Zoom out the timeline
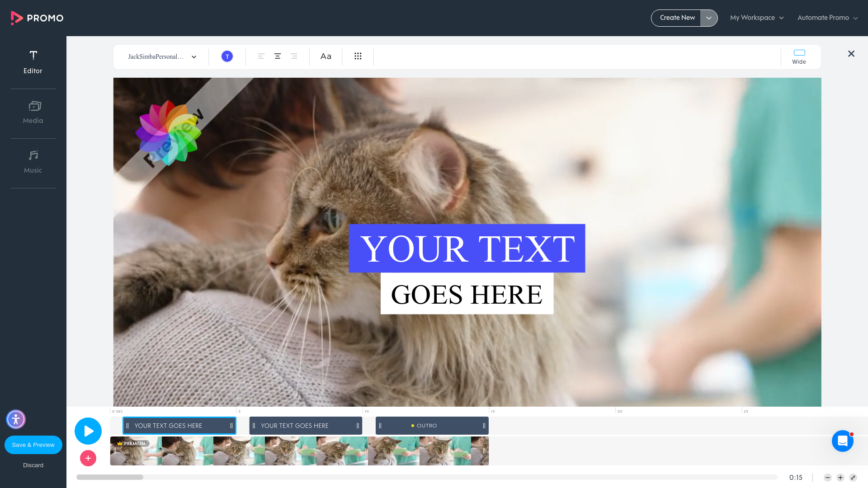The image size is (868, 488). point(828,478)
